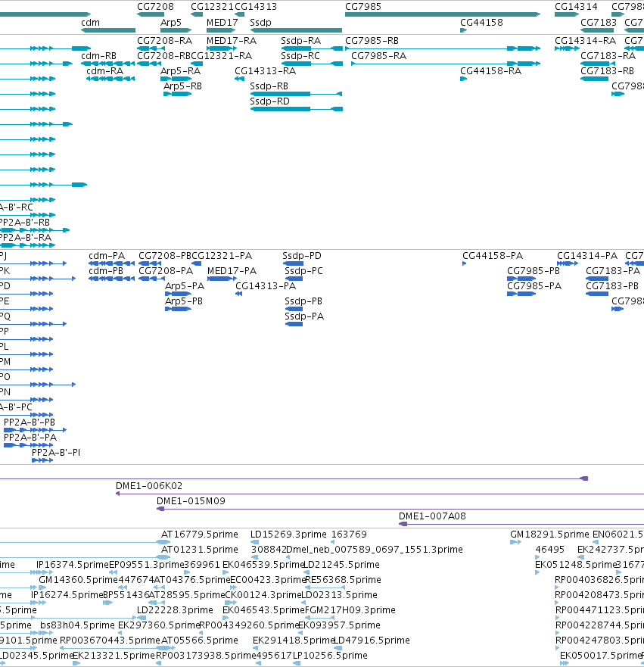Click the MED17 gene feature
This screenshot has width=644, height=667.
tap(221, 30)
